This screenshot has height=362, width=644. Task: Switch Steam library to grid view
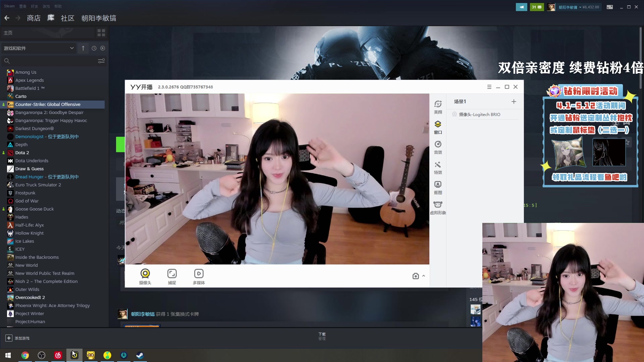coord(101,33)
